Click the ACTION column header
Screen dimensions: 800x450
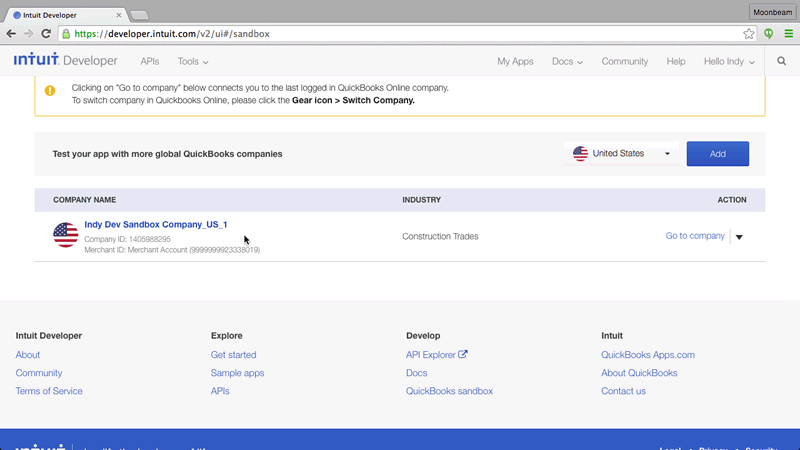point(732,200)
